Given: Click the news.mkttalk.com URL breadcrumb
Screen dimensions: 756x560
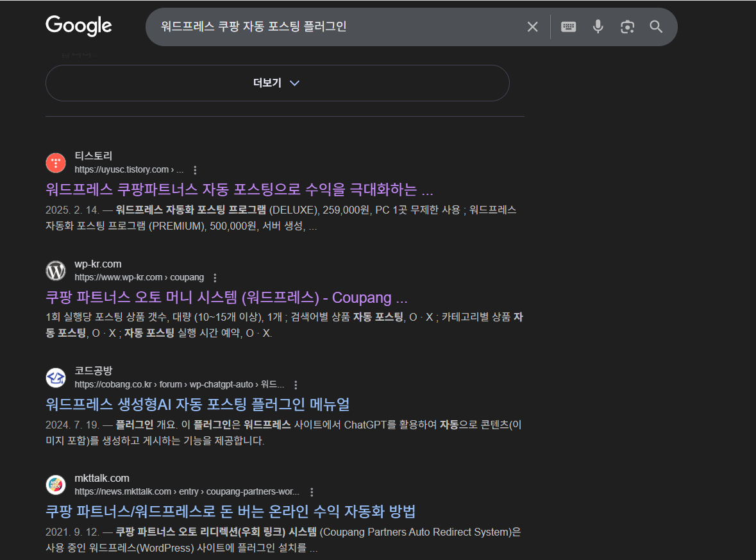Looking at the screenshot, I should point(187,491).
